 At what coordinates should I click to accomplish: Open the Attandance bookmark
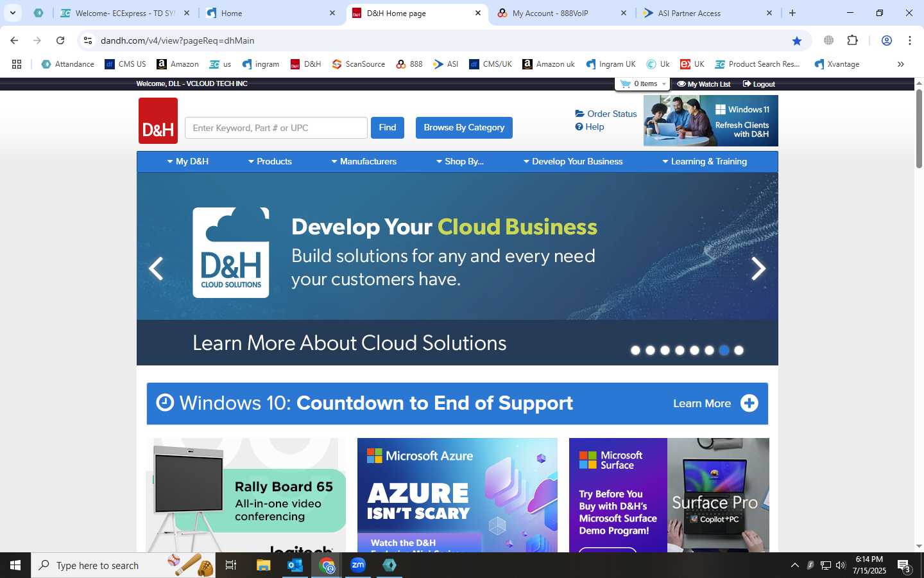[67, 64]
